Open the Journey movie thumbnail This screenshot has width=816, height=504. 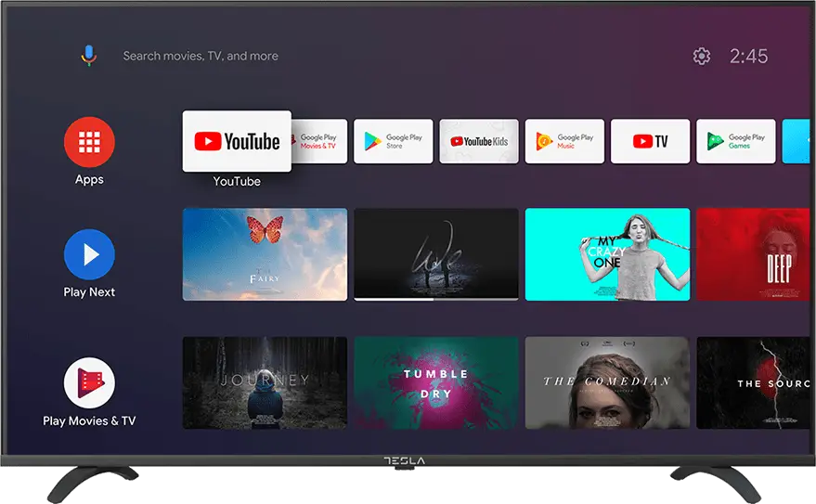[x=265, y=382]
